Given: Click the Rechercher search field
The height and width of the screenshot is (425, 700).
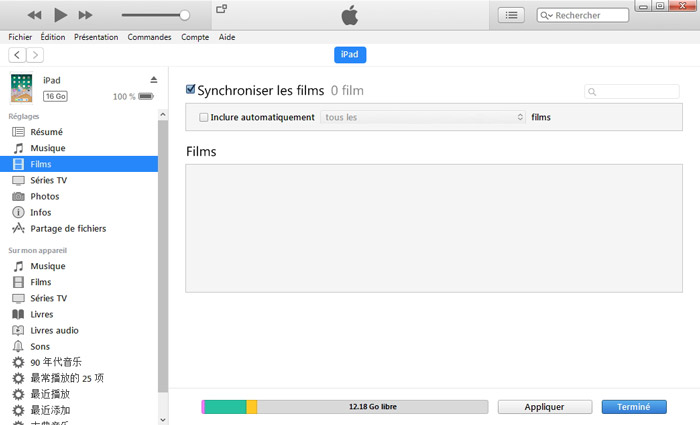Looking at the screenshot, I should click(583, 15).
